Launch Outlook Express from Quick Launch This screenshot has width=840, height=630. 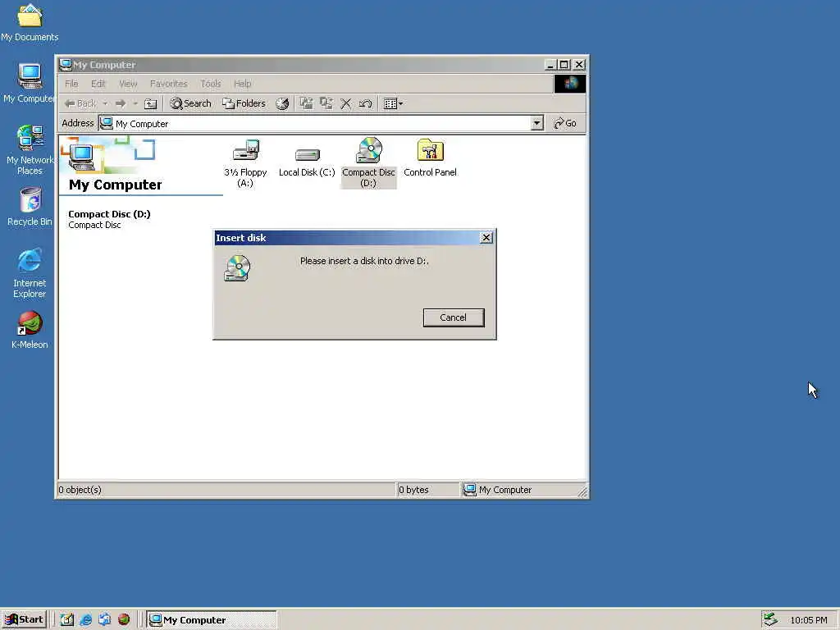pos(104,620)
